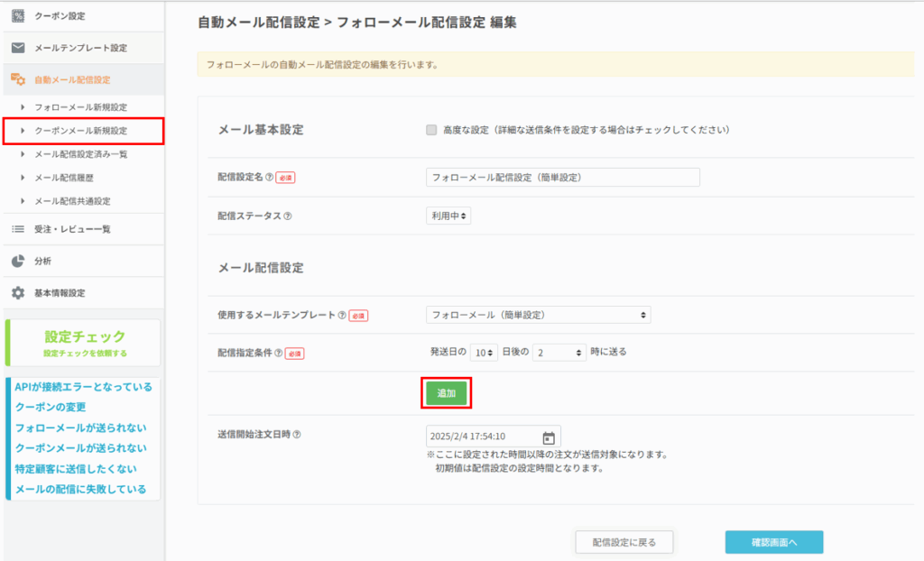Open the 配信ステータス dropdown showing 利用中

point(448,216)
